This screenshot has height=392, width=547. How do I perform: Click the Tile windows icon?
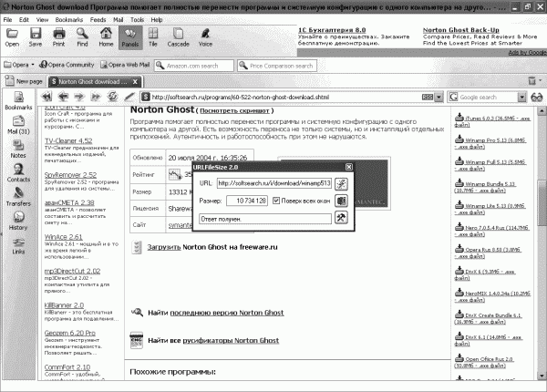153,37
